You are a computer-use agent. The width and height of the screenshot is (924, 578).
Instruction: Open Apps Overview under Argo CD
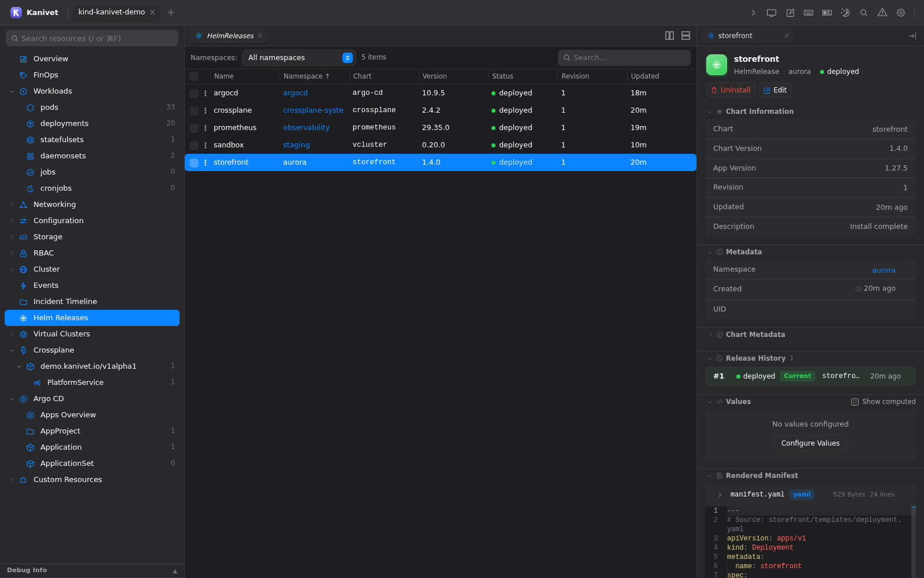[92, 415]
